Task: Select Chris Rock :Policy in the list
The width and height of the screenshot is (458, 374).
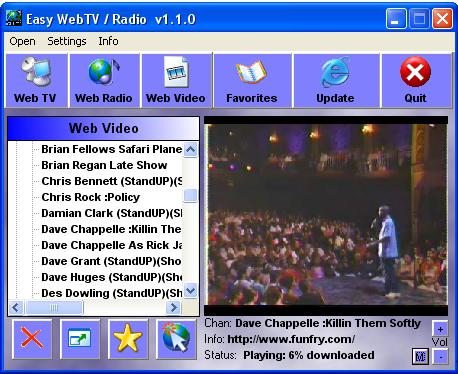Action: pyautogui.click(x=91, y=197)
